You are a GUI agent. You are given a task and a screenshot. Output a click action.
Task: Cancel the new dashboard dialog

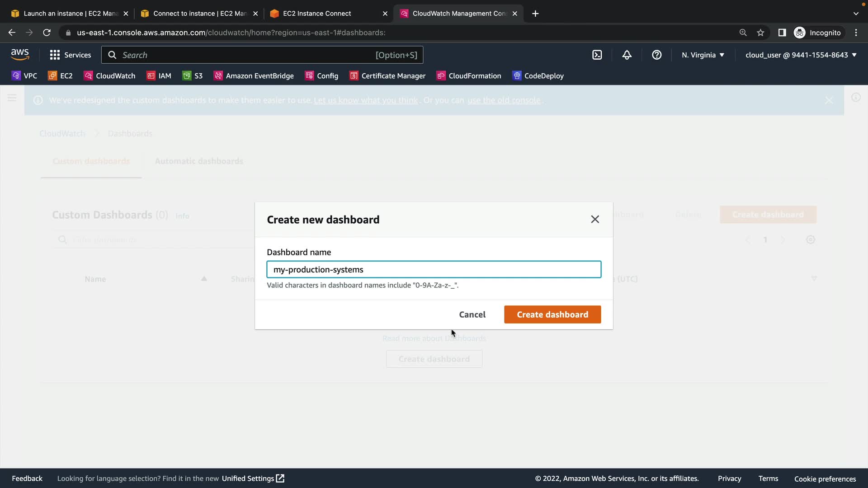(472, 314)
